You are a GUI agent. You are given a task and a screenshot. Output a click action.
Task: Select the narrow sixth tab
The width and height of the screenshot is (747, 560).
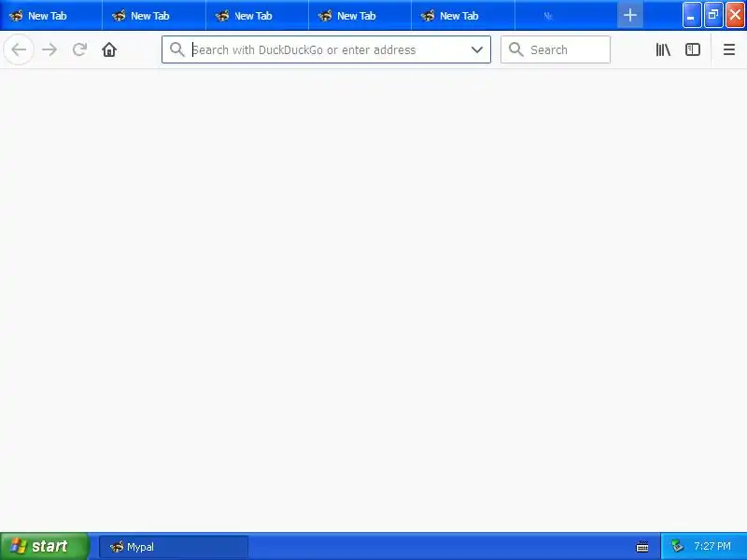point(566,16)
